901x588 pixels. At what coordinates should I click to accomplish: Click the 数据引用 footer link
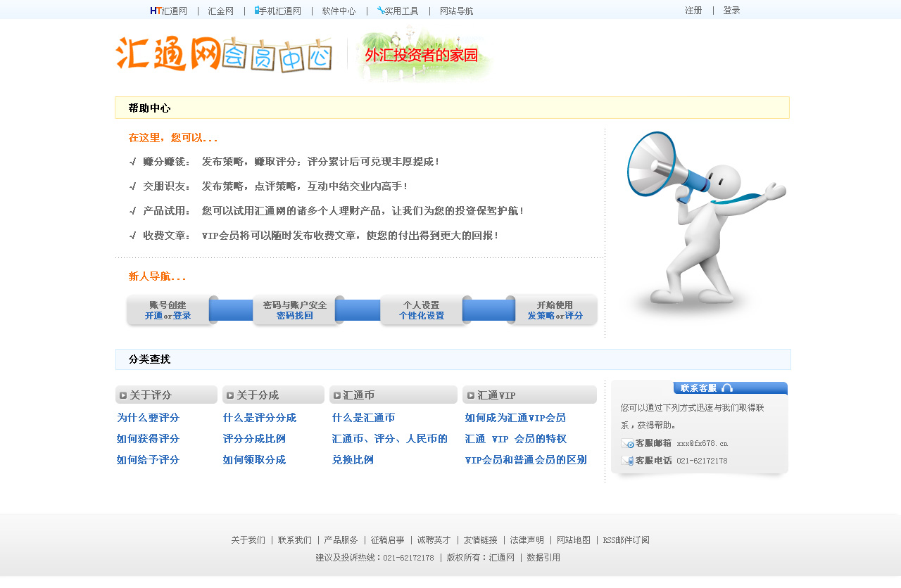click(x=543, y=558)
